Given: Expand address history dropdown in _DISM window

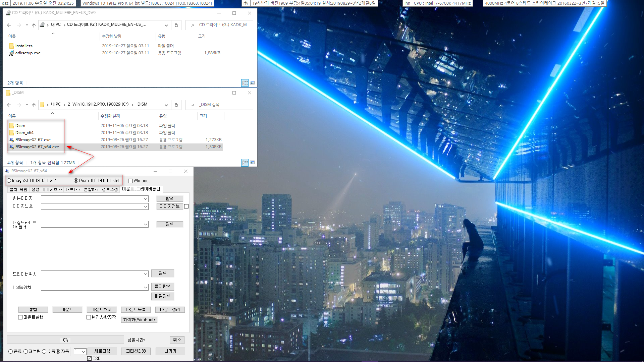Looking at the screenshot, I should pos(166,105).
